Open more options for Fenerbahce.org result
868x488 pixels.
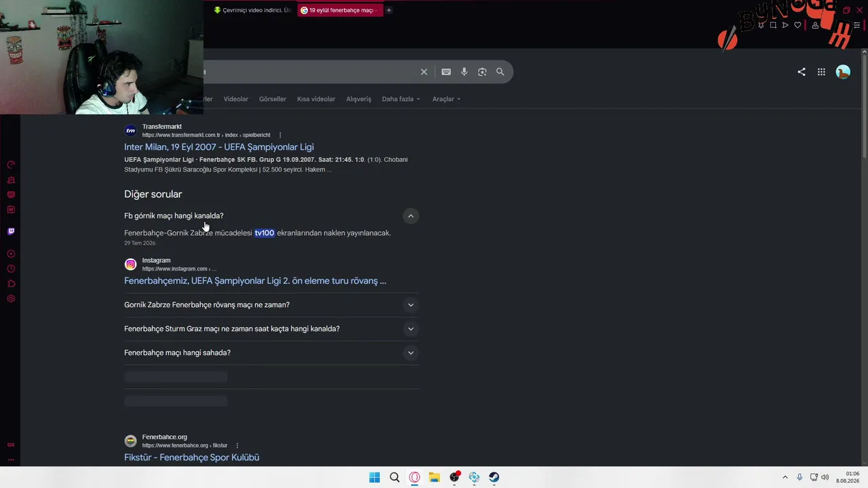tap(237, 445)
